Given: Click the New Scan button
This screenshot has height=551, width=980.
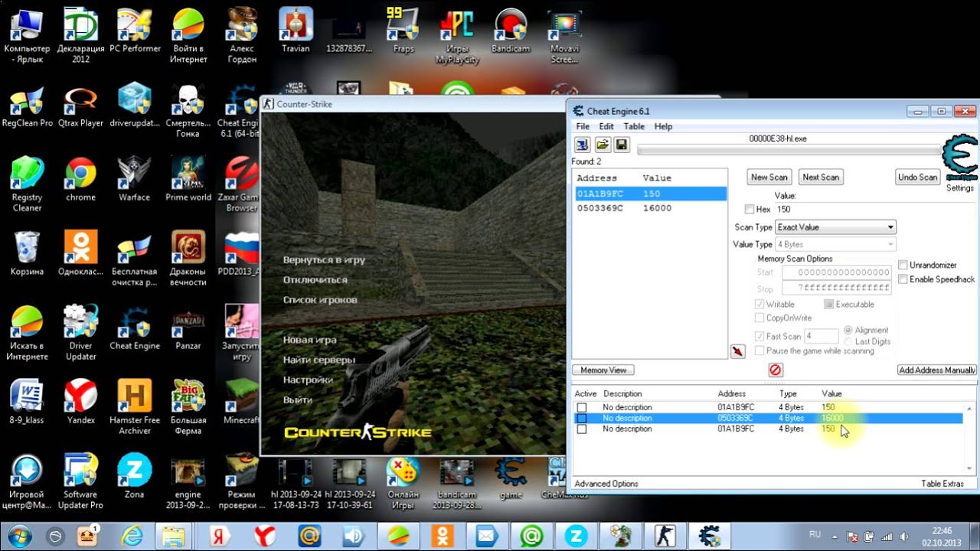Looking at the screenshot, I should [x=769, y=177].
